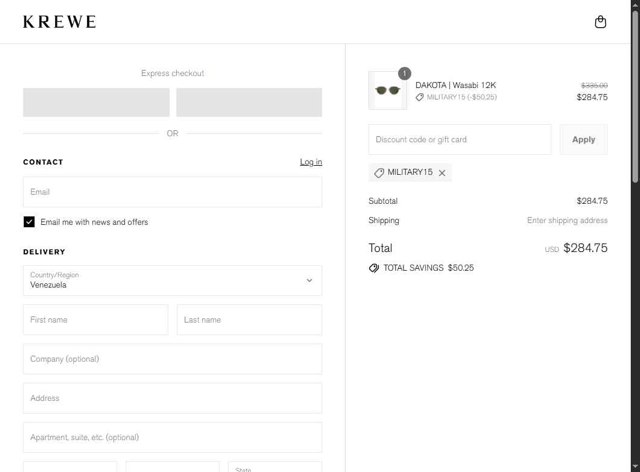The image size is (640, 472).
Task: Click the DAKOTA | Wasabi 12K product name
Action: pyautogui.click(x=456, y=85)
